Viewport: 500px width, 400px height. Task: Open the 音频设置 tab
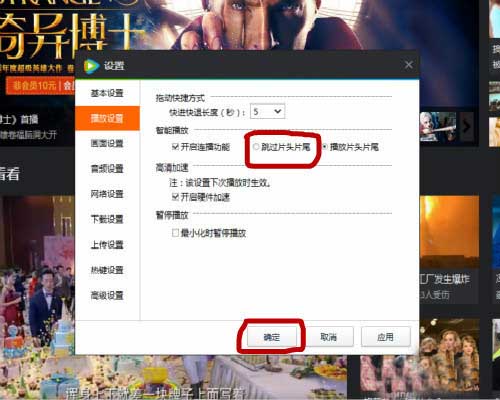click(x=107, y=169)
